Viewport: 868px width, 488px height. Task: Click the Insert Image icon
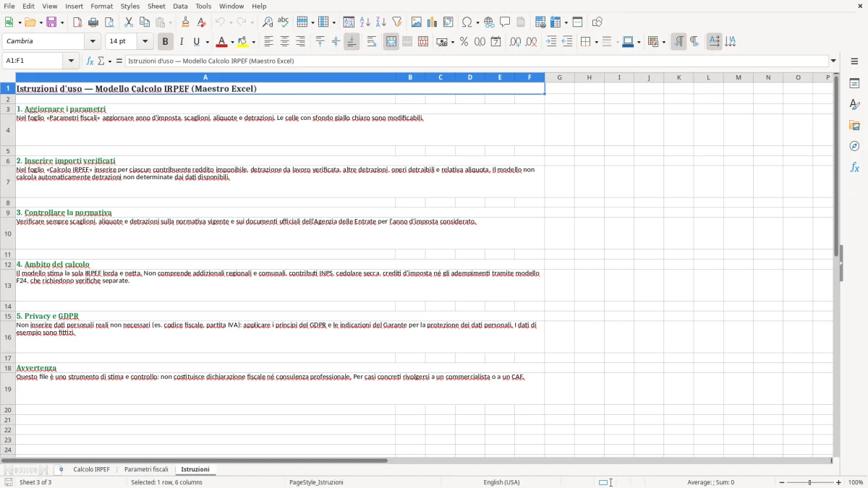(x=417, y=22)
